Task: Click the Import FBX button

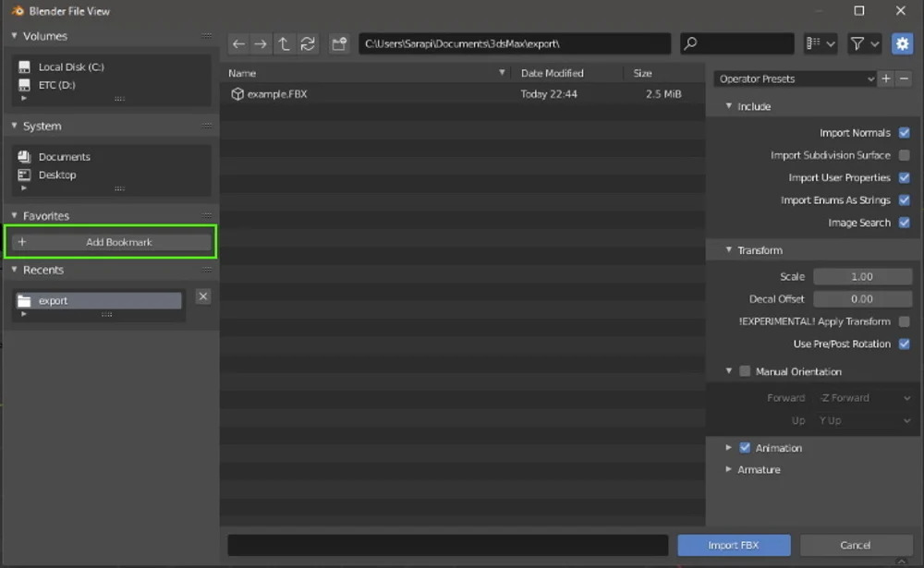Action: coord(734,545)
